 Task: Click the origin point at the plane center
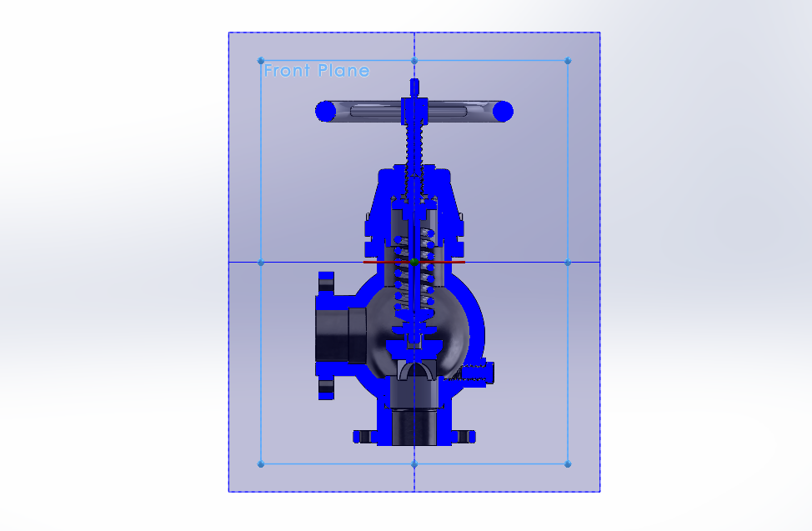pyautogui.click(x=414, y=262)
